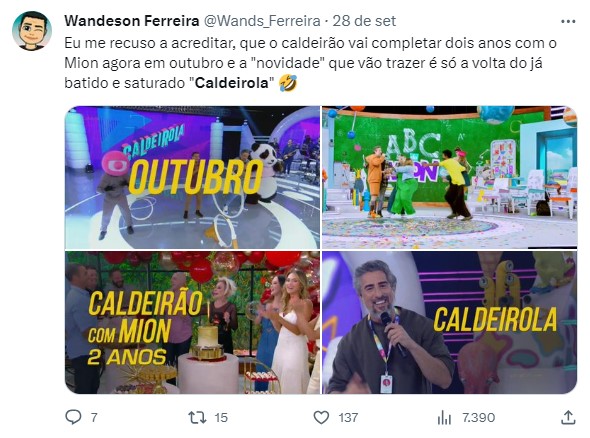590x438 pixels.
Task: Click the bold Caldeirola word in tweet
Action: 231,83
